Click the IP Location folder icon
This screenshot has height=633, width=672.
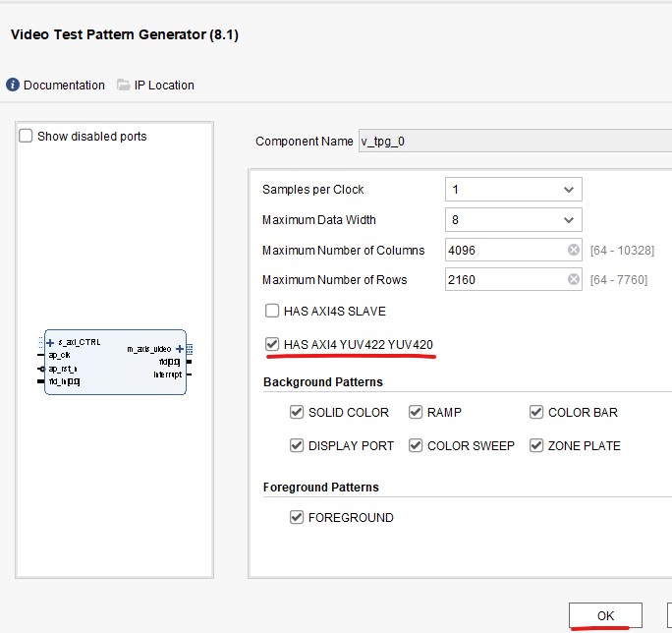click(x=124, y=86)
